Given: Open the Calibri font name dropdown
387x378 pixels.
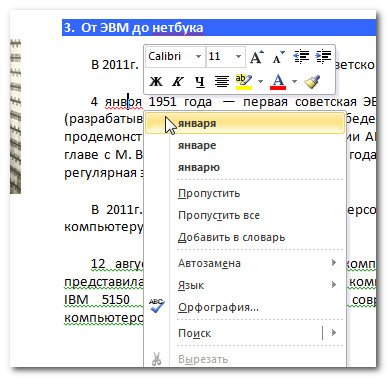Looking at the screenshot, I should click(x=198, y=57).
